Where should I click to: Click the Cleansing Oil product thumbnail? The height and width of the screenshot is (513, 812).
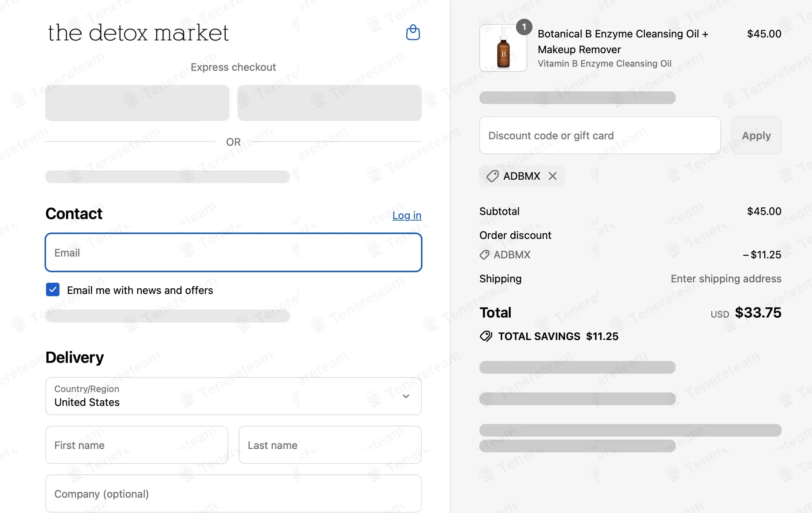[503, 48]
